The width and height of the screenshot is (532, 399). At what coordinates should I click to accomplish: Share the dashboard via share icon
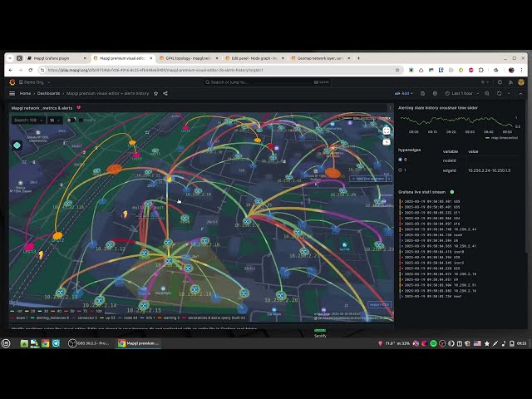tap(165, 93)
